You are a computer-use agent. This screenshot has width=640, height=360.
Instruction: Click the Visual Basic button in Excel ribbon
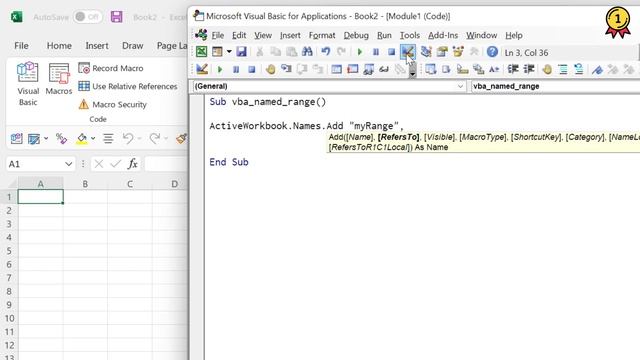pyautogui.click(x=28, y=84)
